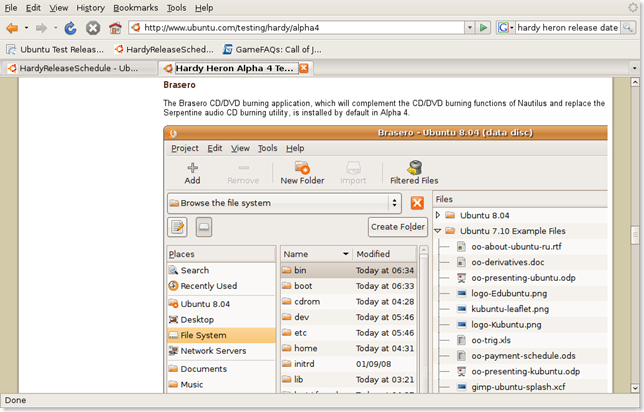
Task: Select the home folder row
Action: pyautogui.click(x=348, y=348)
